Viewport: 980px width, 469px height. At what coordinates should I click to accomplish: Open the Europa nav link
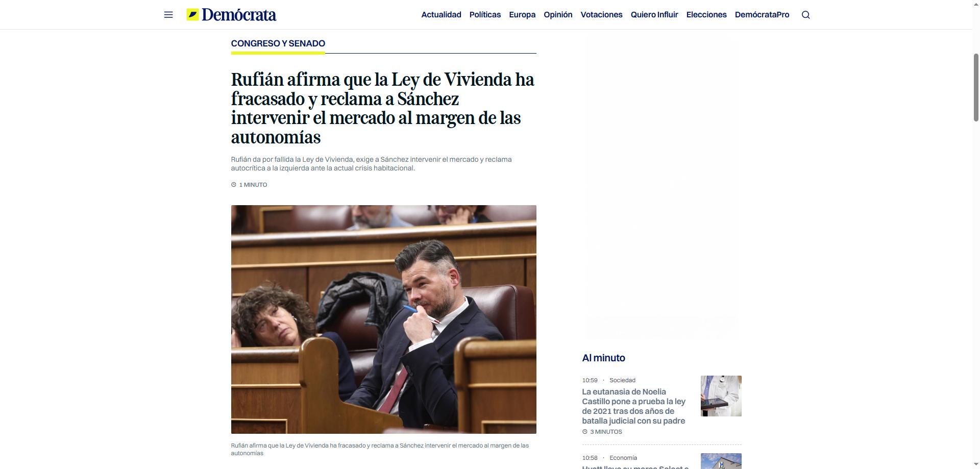point(522,15)
